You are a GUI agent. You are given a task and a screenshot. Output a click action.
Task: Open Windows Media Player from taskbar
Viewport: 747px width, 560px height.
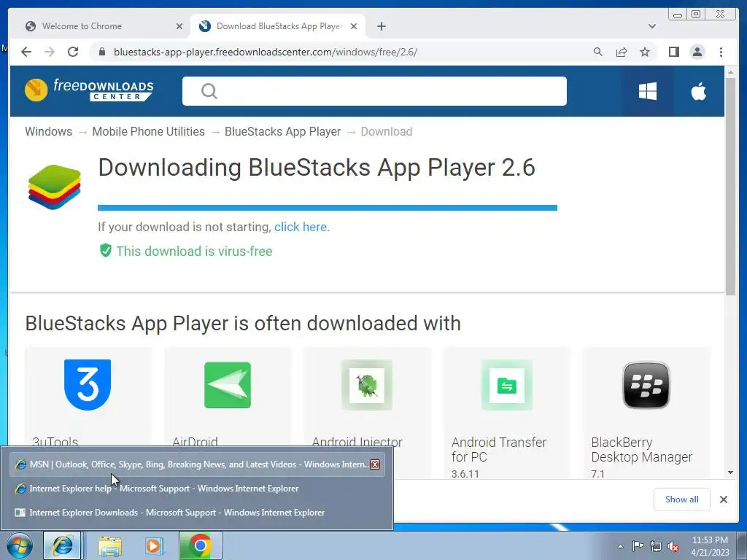pos(154,546)
